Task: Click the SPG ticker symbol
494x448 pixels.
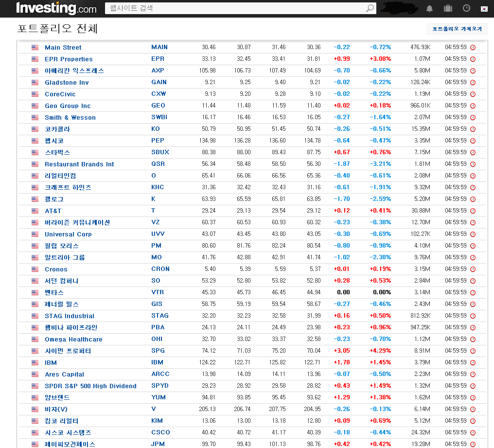Action: 158,350
